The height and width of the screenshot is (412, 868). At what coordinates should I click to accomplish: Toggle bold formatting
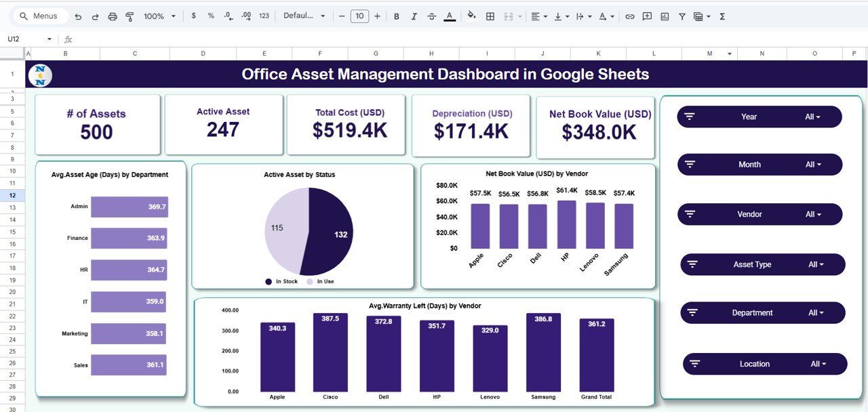397,16
